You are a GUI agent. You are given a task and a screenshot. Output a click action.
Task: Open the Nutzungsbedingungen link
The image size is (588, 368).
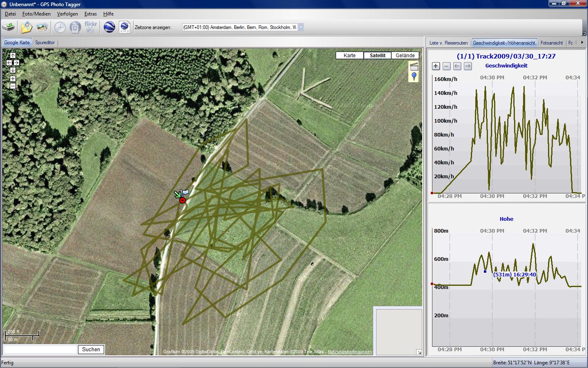click(x=350, y=352)
